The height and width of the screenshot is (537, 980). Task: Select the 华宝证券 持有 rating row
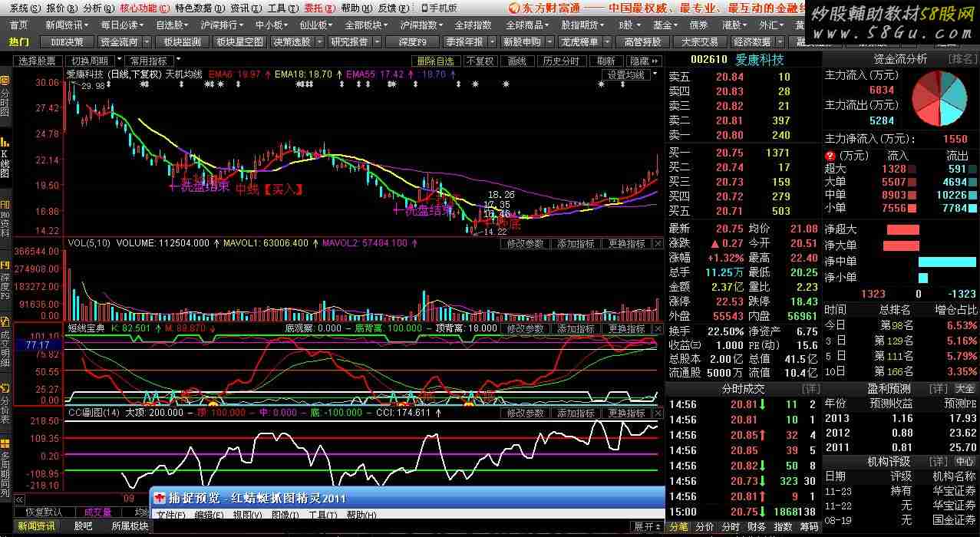pyautogui.click(x=900, y=491)
